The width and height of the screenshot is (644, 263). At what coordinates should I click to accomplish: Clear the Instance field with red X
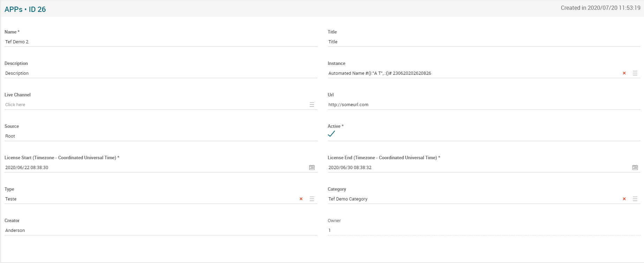tap(624, 73)
